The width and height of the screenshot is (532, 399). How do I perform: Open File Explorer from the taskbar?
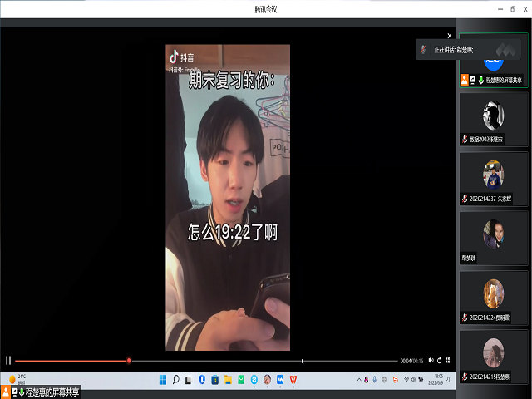(228, 380)
